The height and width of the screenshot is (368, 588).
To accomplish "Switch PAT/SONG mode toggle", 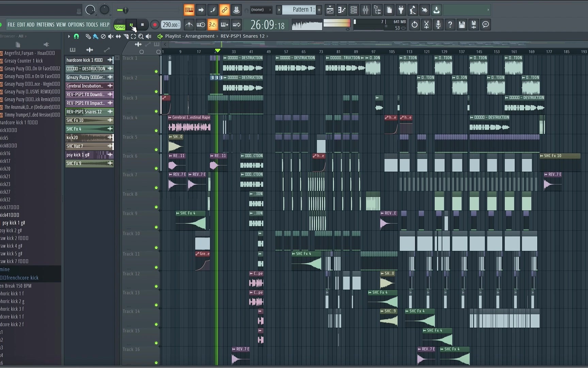I will click(120, 25).
